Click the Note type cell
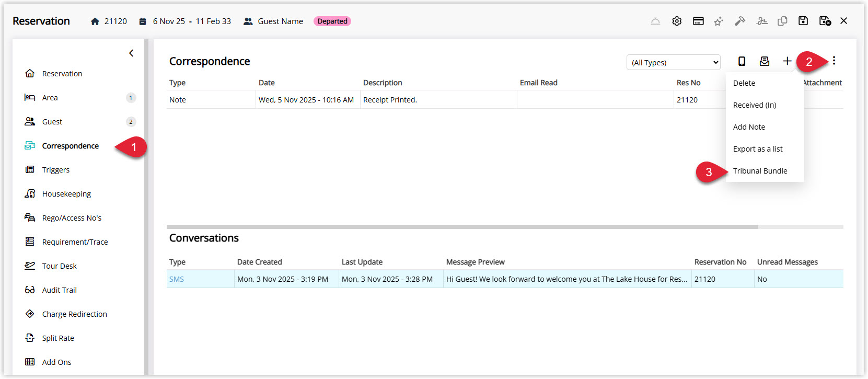This screenshot has width=868, height=379. (x=211, y=100)
